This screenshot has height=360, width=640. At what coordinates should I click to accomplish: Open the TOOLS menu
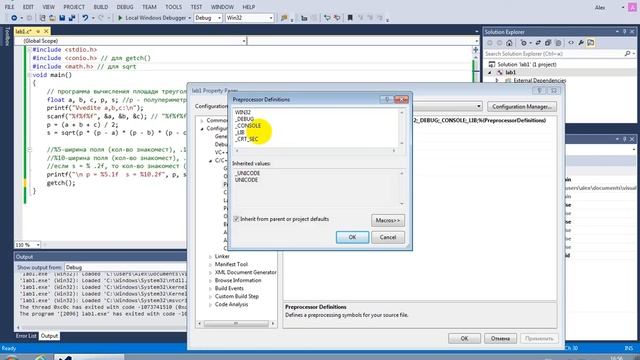coord(173,7)
